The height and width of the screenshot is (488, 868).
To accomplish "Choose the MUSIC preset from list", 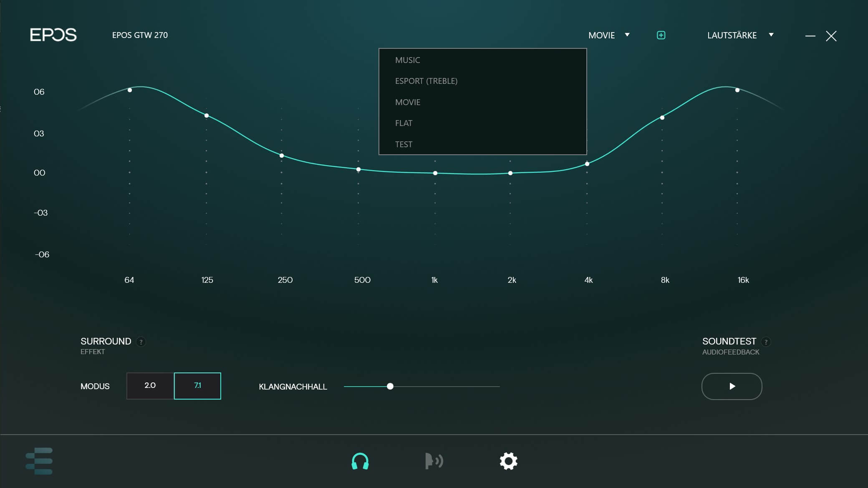I will point(482,60).
